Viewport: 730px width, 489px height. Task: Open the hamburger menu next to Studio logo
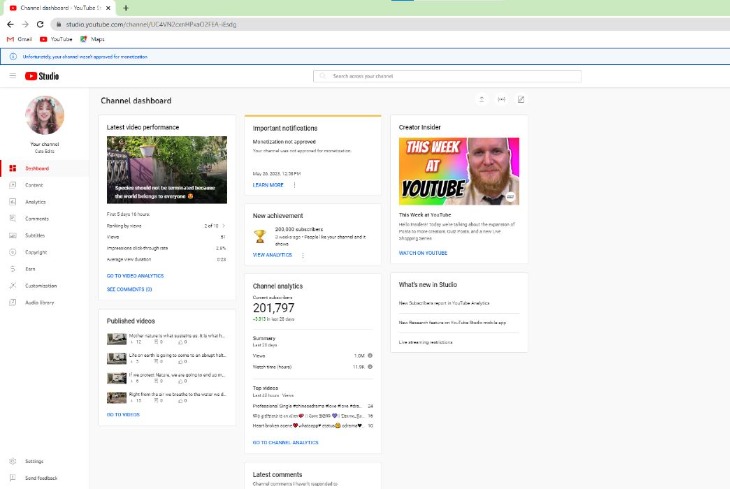pos(13,75)
